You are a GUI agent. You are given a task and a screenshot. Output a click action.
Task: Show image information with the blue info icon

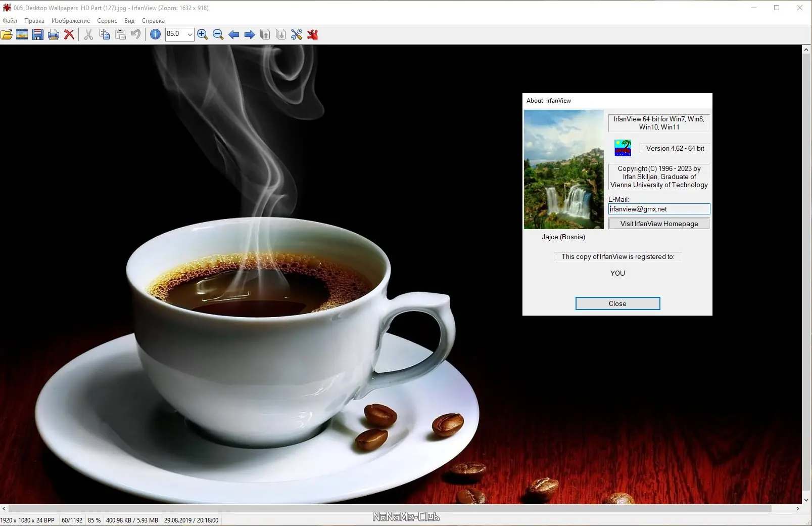156,34
